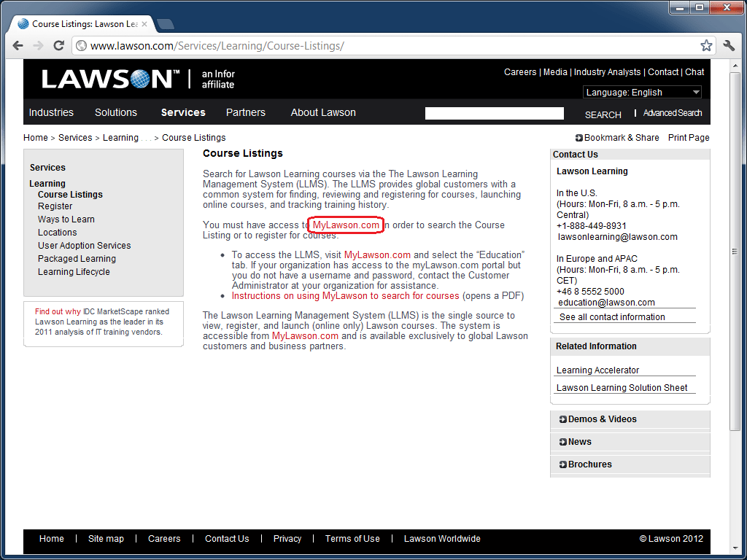This screenshot has width=747, height=560.
Task: Expand the Demos & Videos section icon
Action: (562, 419)
